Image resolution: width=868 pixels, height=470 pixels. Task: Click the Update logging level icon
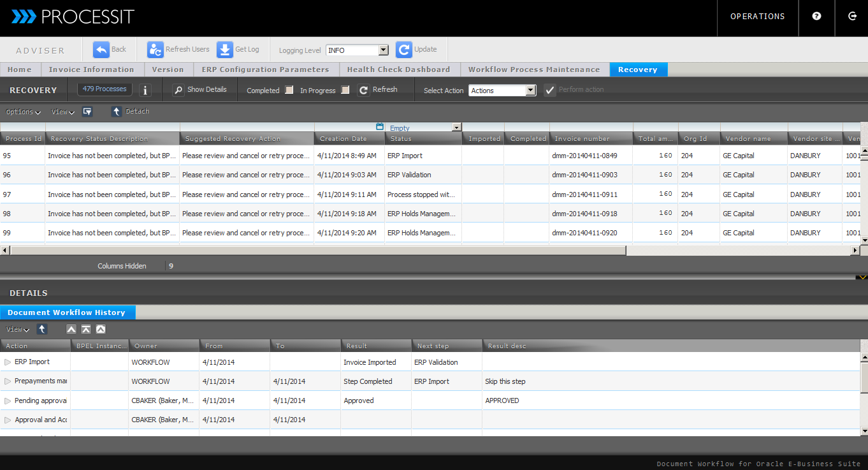[x=404, y=50]
